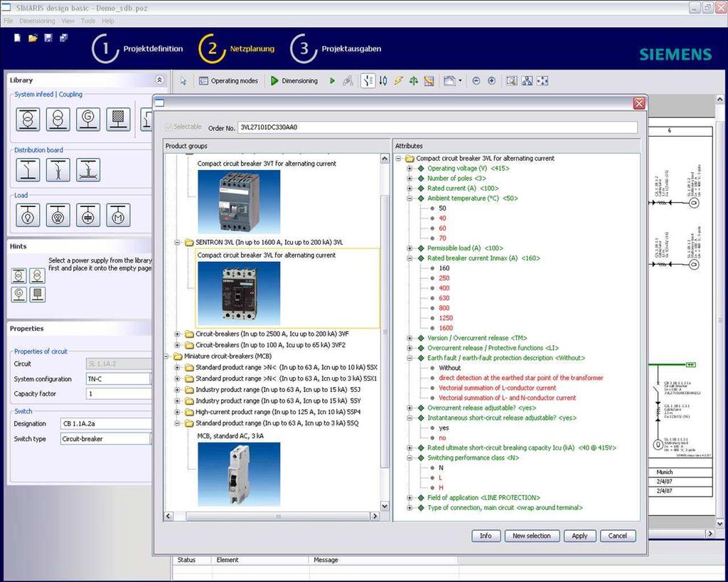Click the new blank project page icon
Image resolution: width=728 pixels, height=582 pixels.
click(x=17, y=38)
